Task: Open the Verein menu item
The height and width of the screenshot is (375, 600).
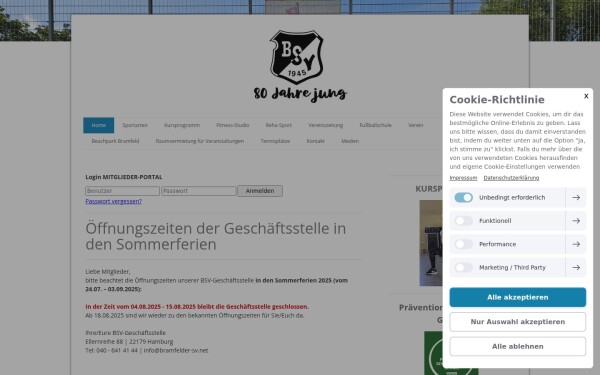Action: (x=415, y=125)
